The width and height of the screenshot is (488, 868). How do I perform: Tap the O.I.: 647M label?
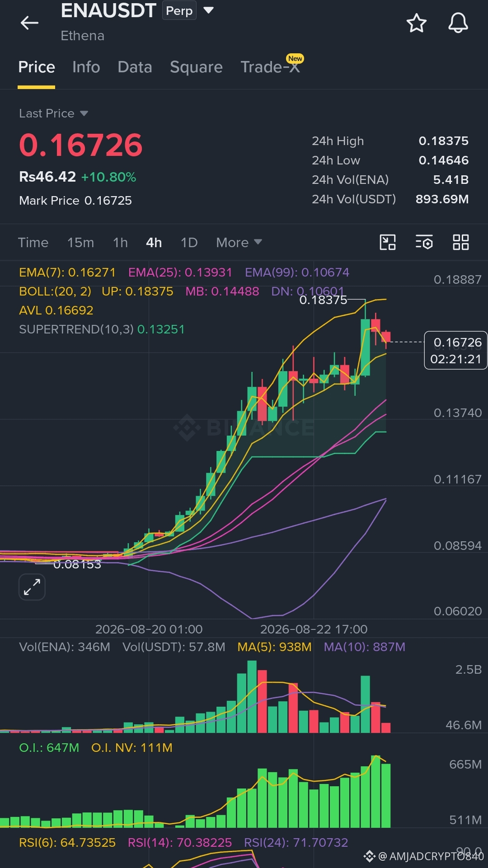pos(49,748)
